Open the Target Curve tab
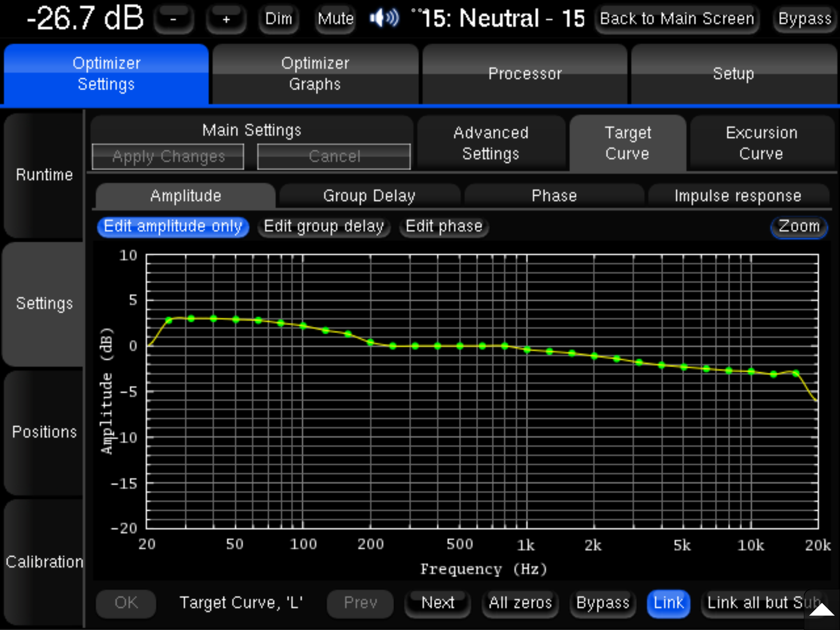Image resolution: width=840 pixels, height=630 pixels. (628, 143)
